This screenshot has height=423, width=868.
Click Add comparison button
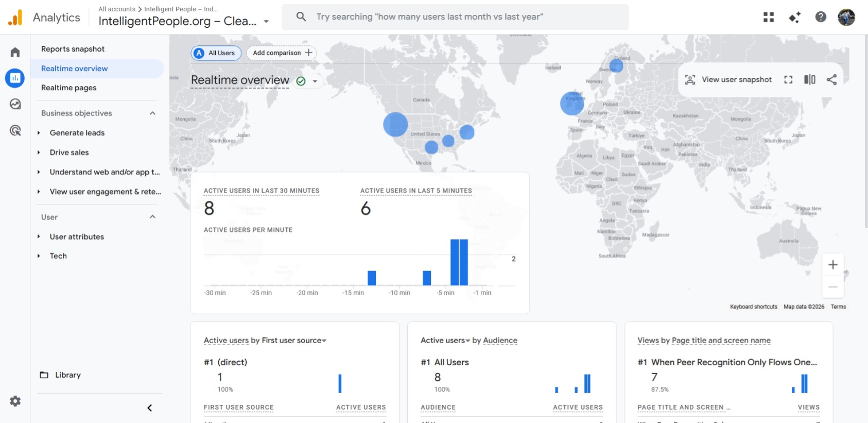click(282, 53)
